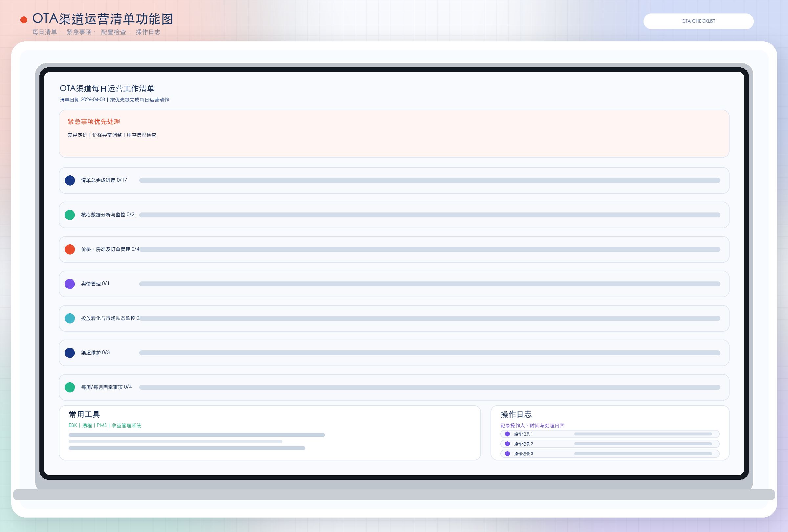788x532 pixels.
Task: Click the 常用工具 heading
Action: click(x=84, y=415)
